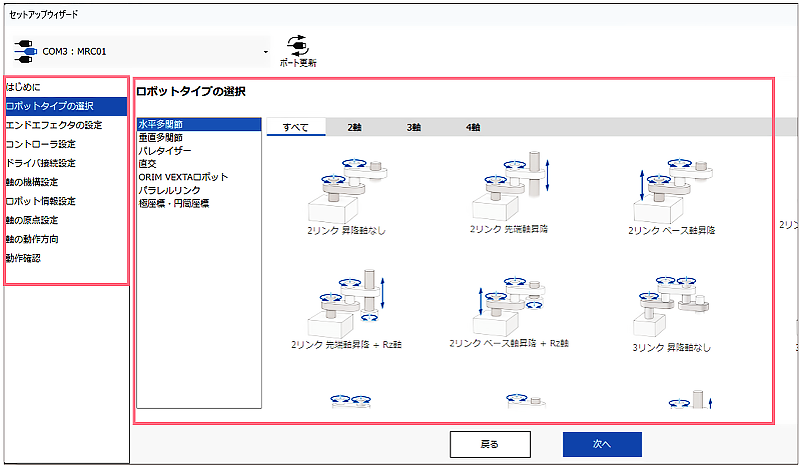Screen dimensions: 800x467
Task: Open the コントローラ設定 wizard step
Action: pos(41,144)
